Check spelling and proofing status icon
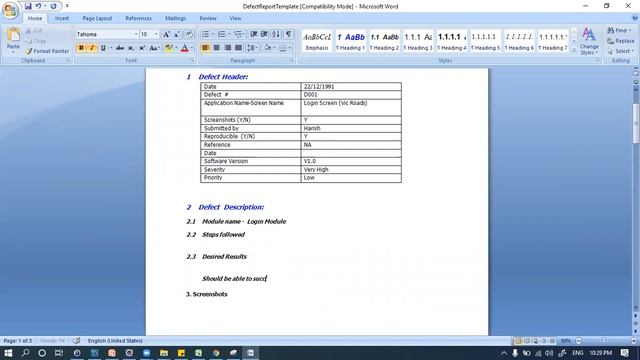 tap(76, 341)
